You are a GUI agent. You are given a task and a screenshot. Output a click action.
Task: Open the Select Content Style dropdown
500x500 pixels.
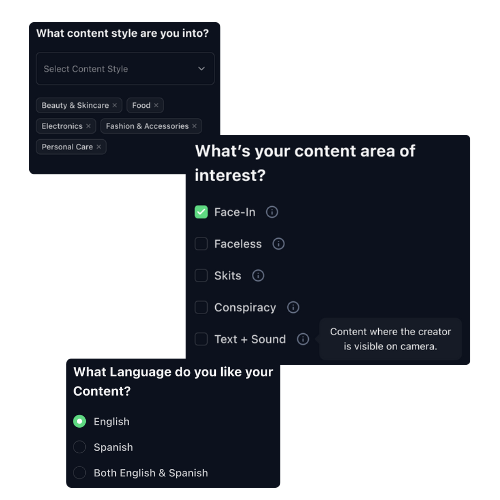(x=125, y=68)
